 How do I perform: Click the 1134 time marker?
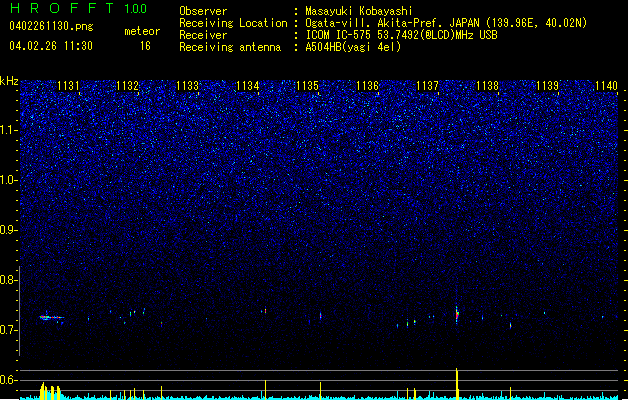click(x=248, y=85)
